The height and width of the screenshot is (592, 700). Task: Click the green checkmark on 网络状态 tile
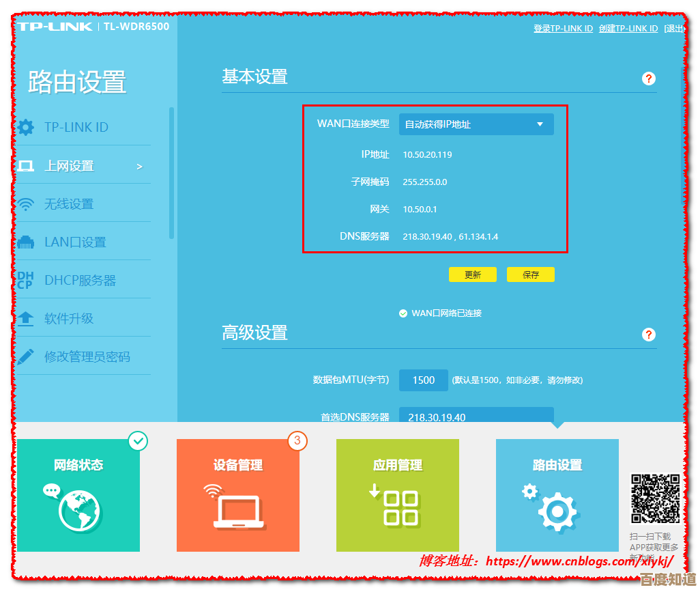pyautogui.click(x=138, y=441)
